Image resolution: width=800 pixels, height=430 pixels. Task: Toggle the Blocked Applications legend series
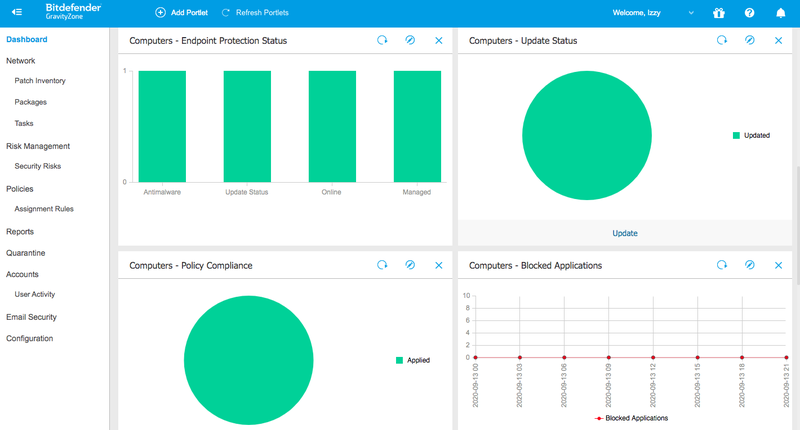631,418
